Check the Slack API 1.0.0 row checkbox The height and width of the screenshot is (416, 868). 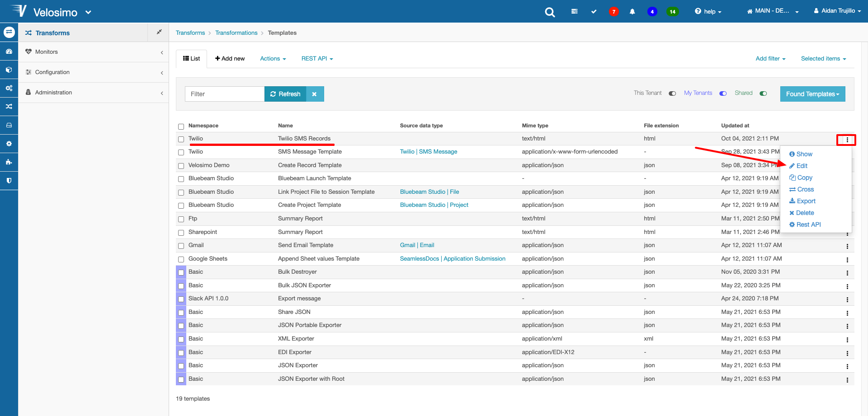click(181, 299)
